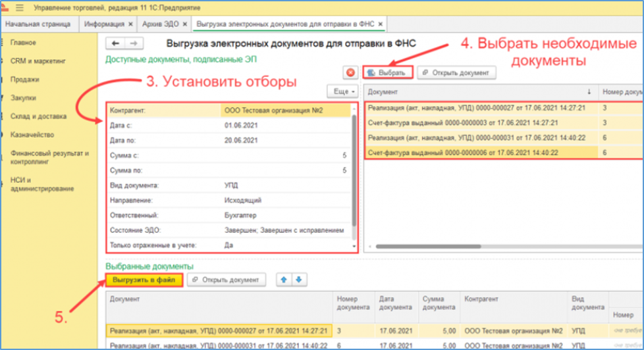This screenshot has width=644, height=350.
Task: Select Реализация 0000-000031 in available documents
Action: pos(477,137)
